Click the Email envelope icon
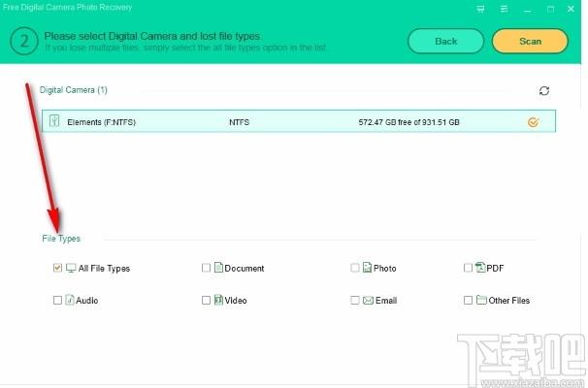The width and height of the screenshot is (588, 388). click(x=369, y=301)
